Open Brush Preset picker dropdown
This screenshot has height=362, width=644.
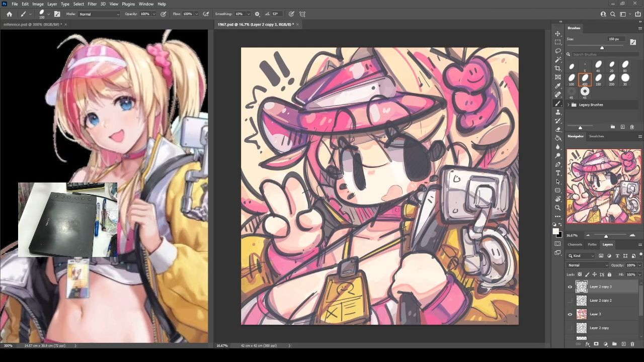(49, 14)
